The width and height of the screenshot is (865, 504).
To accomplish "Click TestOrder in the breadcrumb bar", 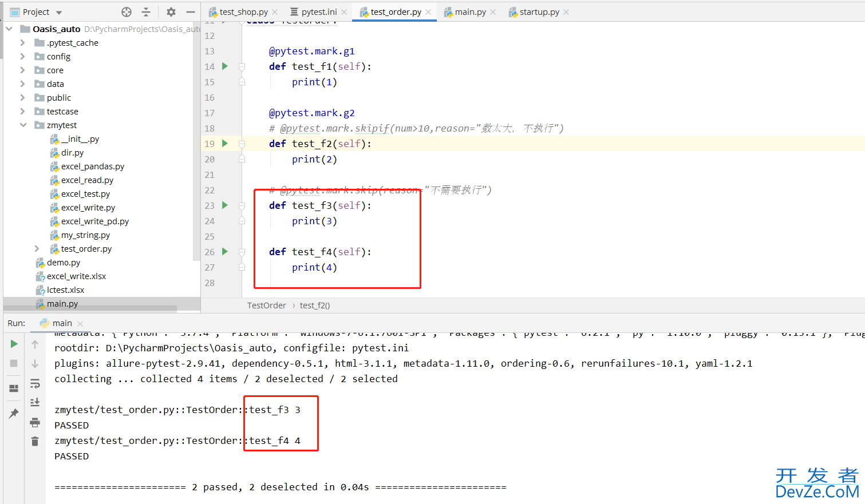I will click(267, 305).
